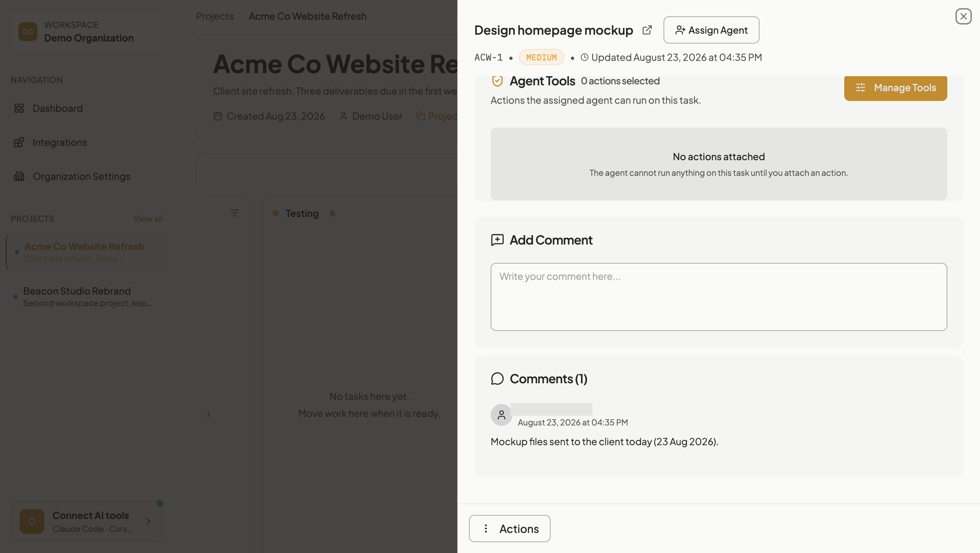Click the Dashboard grid icon
This screenshot has height=553, width=980.
(19, 108)
